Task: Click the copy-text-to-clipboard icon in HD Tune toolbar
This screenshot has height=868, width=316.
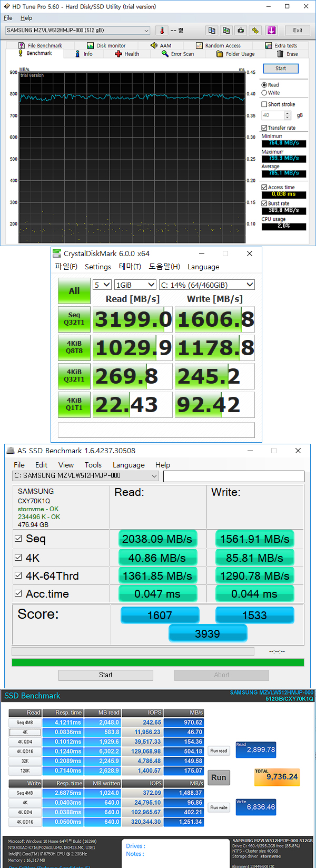Action: click(x=212, y=31)
